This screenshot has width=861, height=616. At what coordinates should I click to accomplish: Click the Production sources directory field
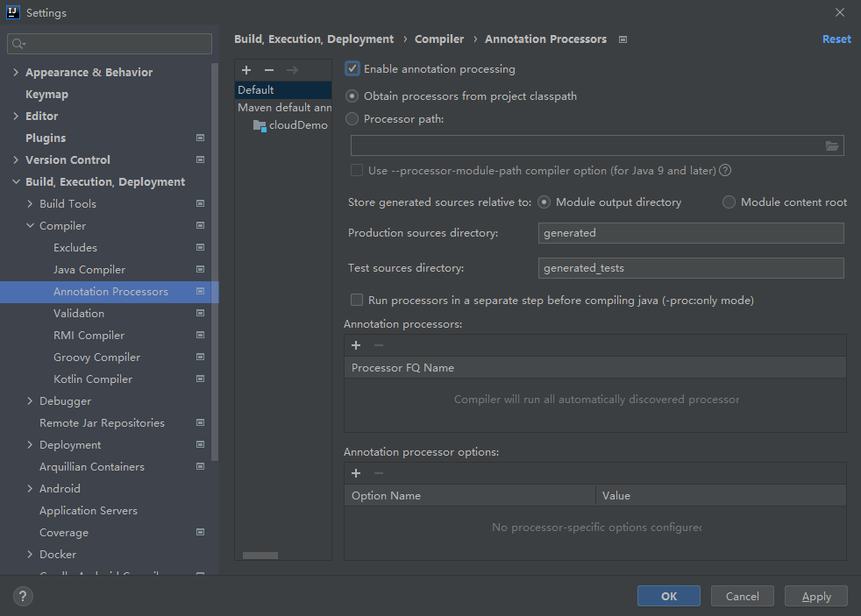(690, 233)
